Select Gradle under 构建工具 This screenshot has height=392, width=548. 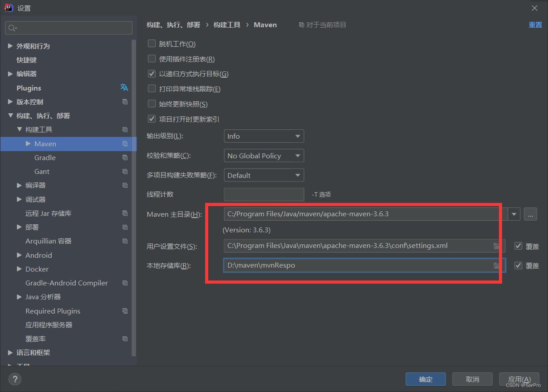[45, 157]
